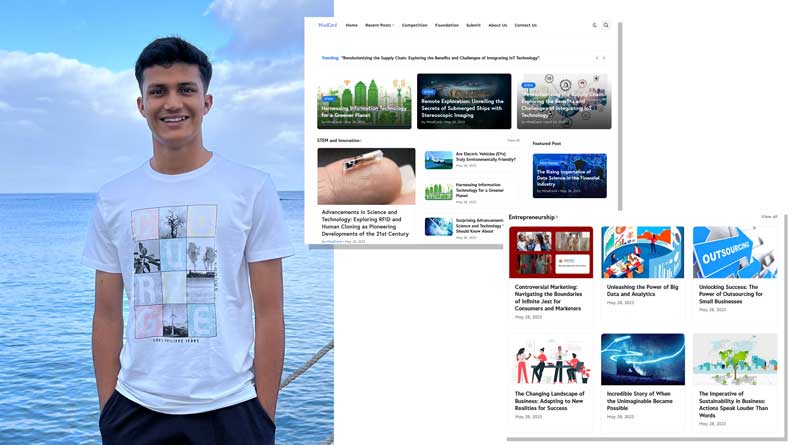Open featured post on Data Science in Finance

pyautogui.click(x=569, y=176)
